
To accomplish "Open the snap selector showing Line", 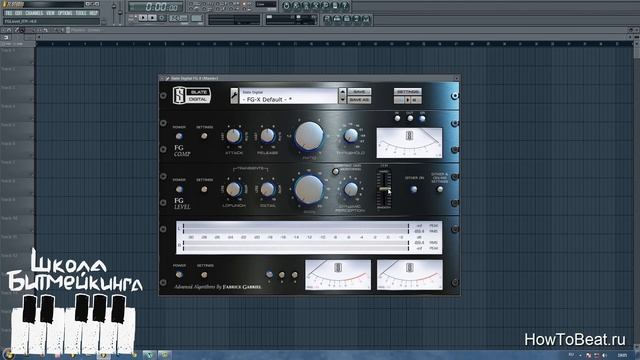I will pyautogui.click(x=266, y=4).
